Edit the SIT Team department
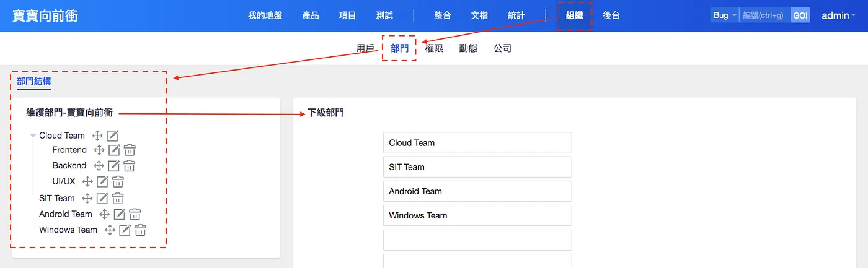 (102, 199)
